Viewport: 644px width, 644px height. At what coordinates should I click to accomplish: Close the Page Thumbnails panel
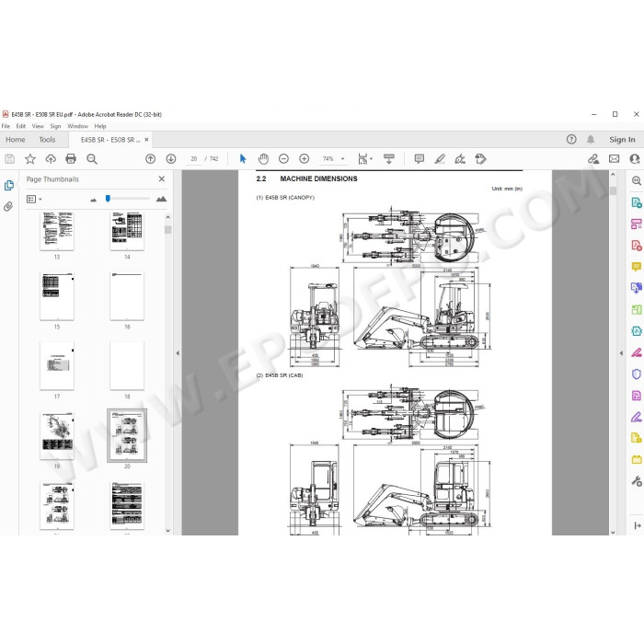[x=161, y=178]
